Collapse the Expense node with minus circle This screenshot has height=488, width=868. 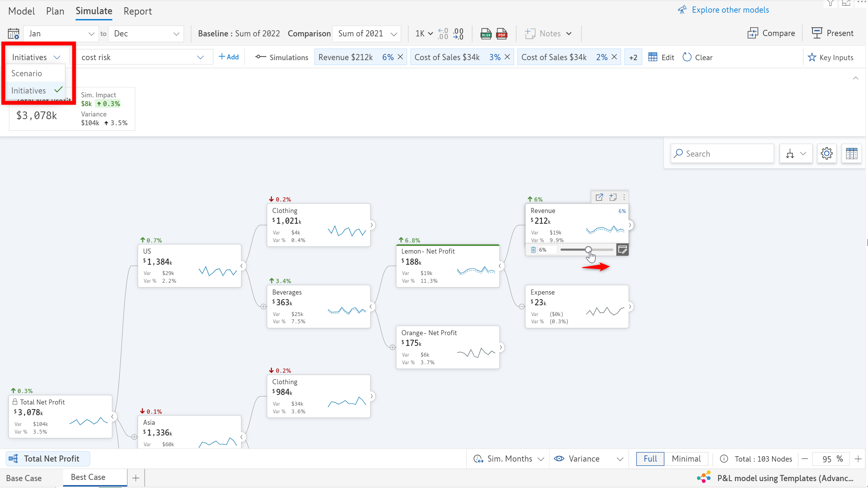[x=522, y=306]
